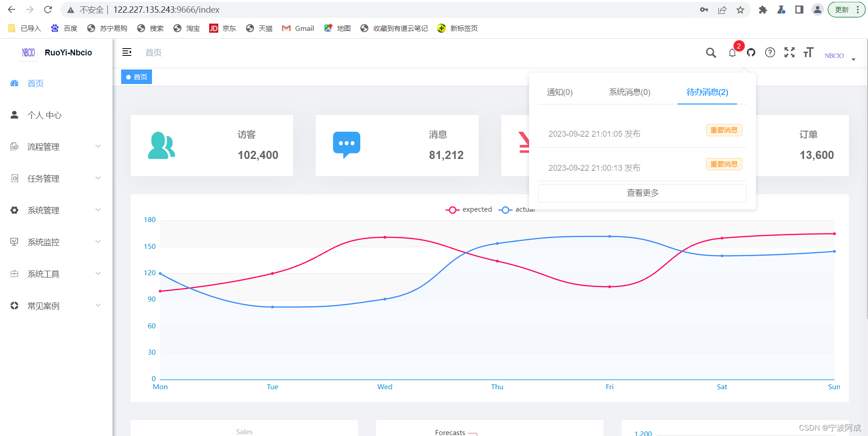
Task: Bookmark this page with star icon
Action: 740,10
